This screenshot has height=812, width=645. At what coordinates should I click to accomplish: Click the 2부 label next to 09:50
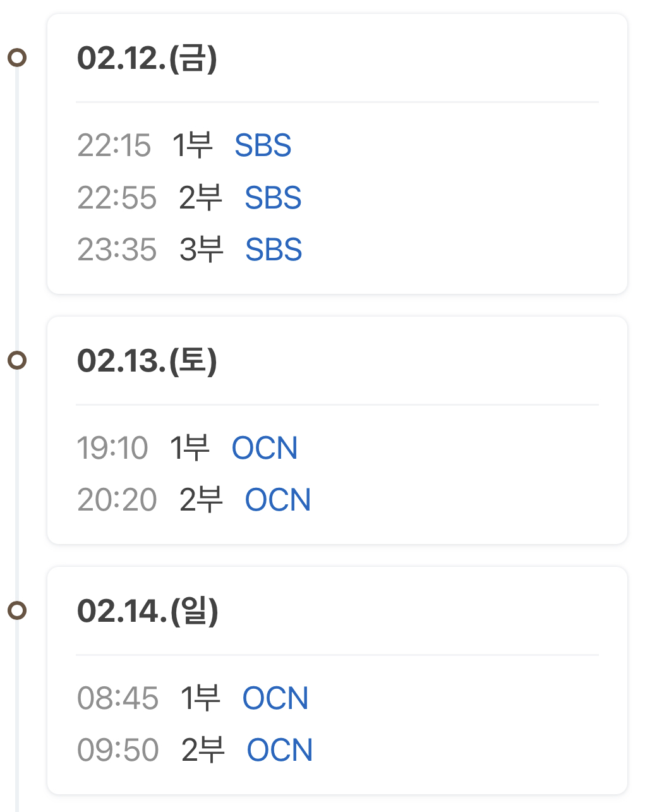(203, 751)
